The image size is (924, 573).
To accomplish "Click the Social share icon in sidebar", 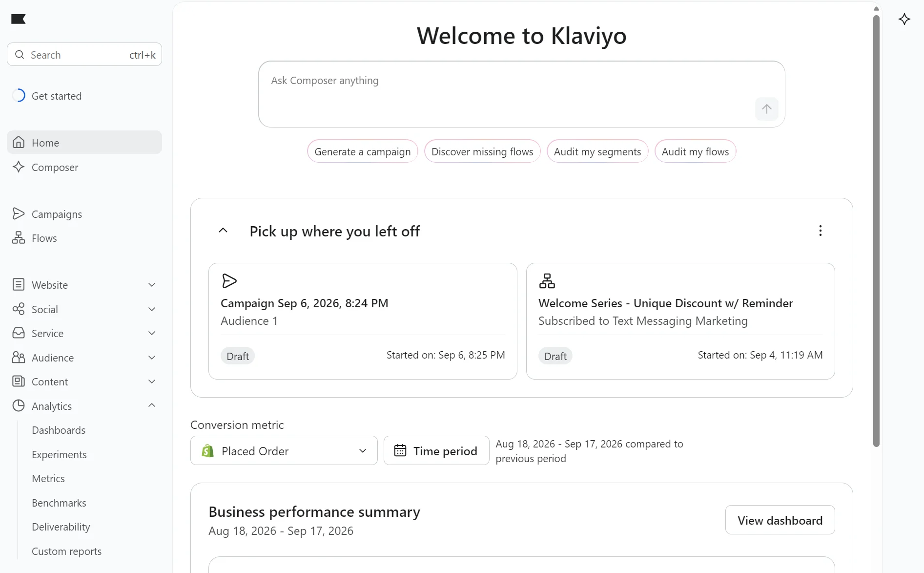I will click(19, 309).
